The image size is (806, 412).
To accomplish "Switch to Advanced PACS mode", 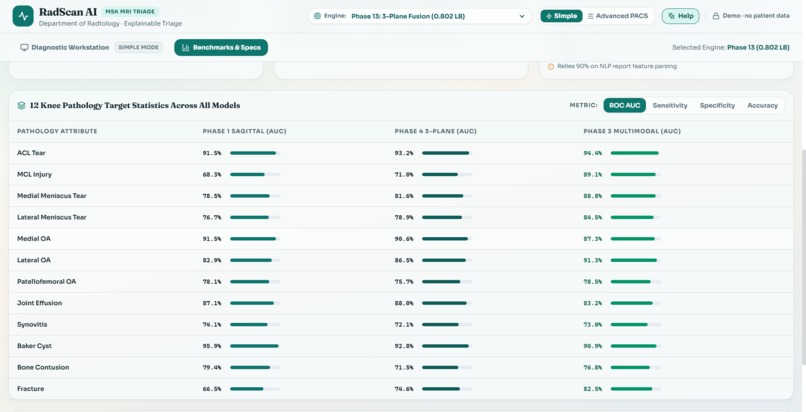I will (x=617, y=16).
